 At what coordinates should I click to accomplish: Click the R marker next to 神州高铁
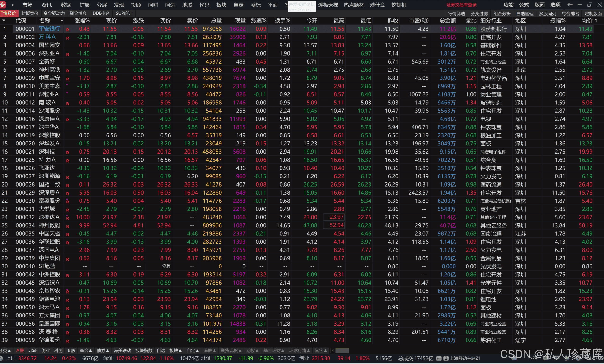(68, 71)
